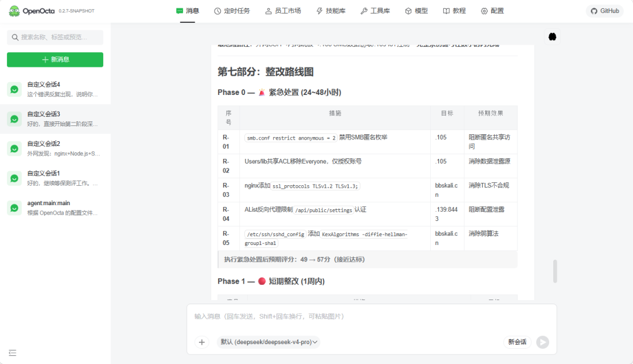Viewport: 633px width, 364px height.
Task: Open conversation 自定义会话1
Action: pyautogui.click(x=55, y=178)
